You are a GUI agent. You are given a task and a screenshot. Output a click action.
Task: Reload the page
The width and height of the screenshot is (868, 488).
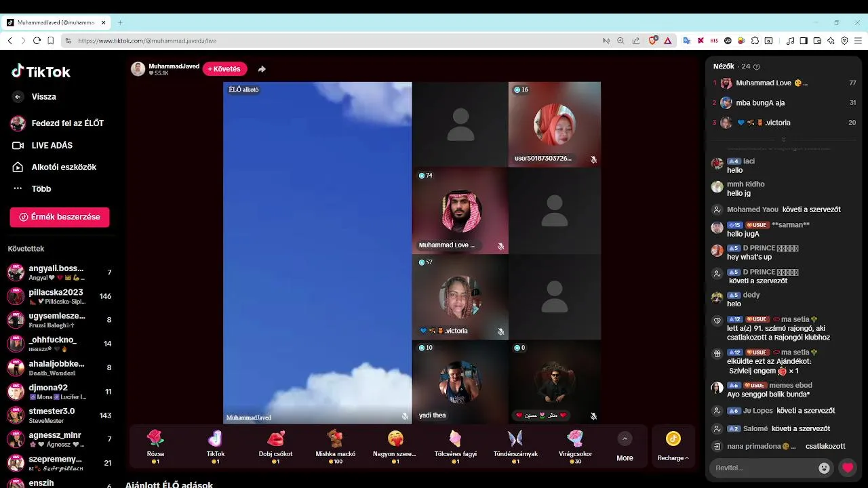tap(37, 41)
